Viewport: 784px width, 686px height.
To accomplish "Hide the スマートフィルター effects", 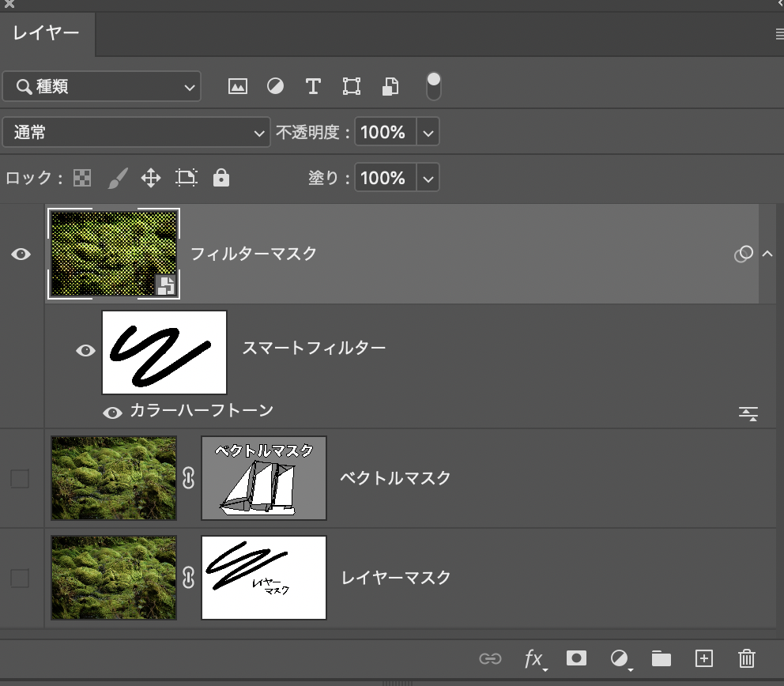I will coord(85,350).
